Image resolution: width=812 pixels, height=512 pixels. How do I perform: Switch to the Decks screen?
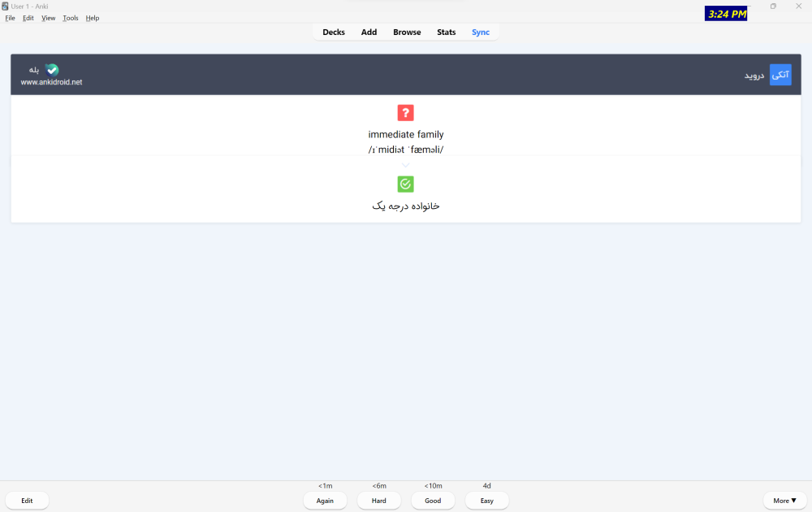pyautogui.click(x=334, y=33)
